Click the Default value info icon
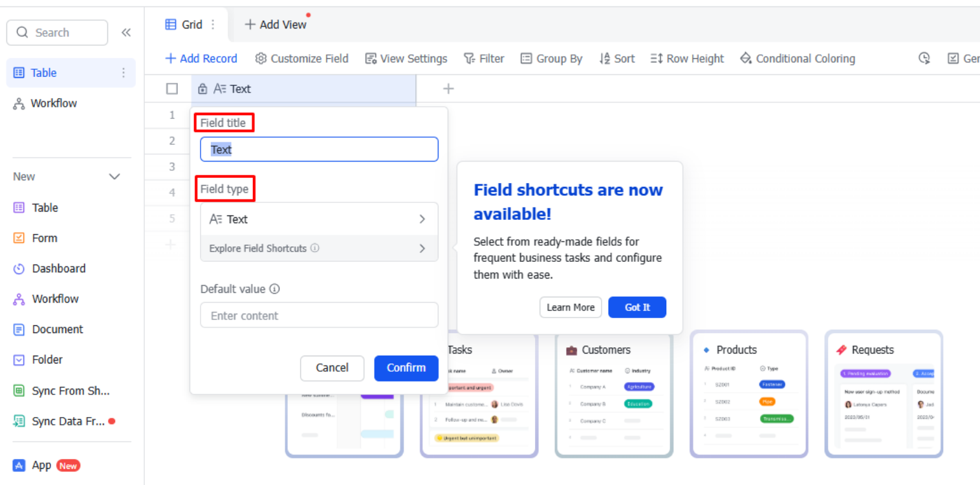Viewport: 980px width, 485px height. [x=274, y=289]
